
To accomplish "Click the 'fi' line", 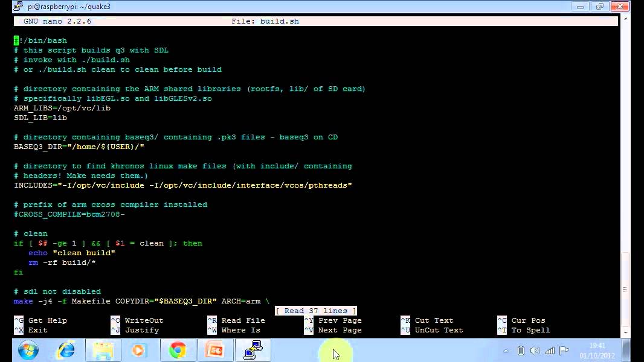I will coord(19,272).
